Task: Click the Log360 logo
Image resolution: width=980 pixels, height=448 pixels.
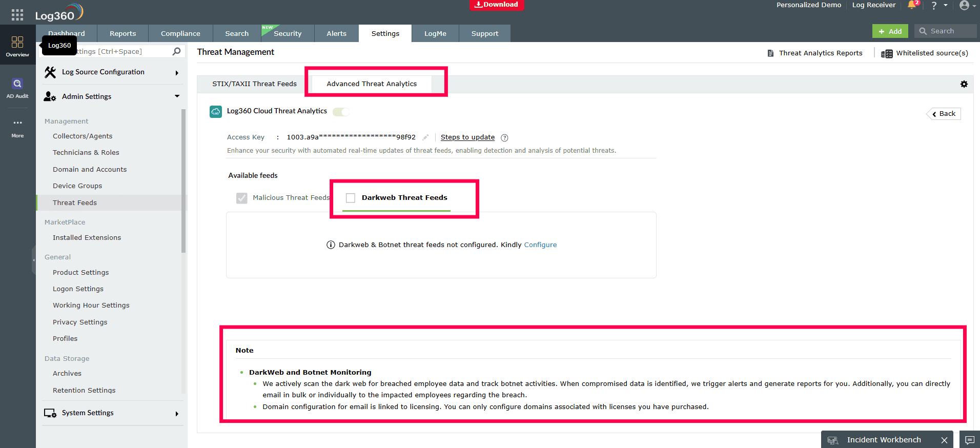Action: click(59, 13)
